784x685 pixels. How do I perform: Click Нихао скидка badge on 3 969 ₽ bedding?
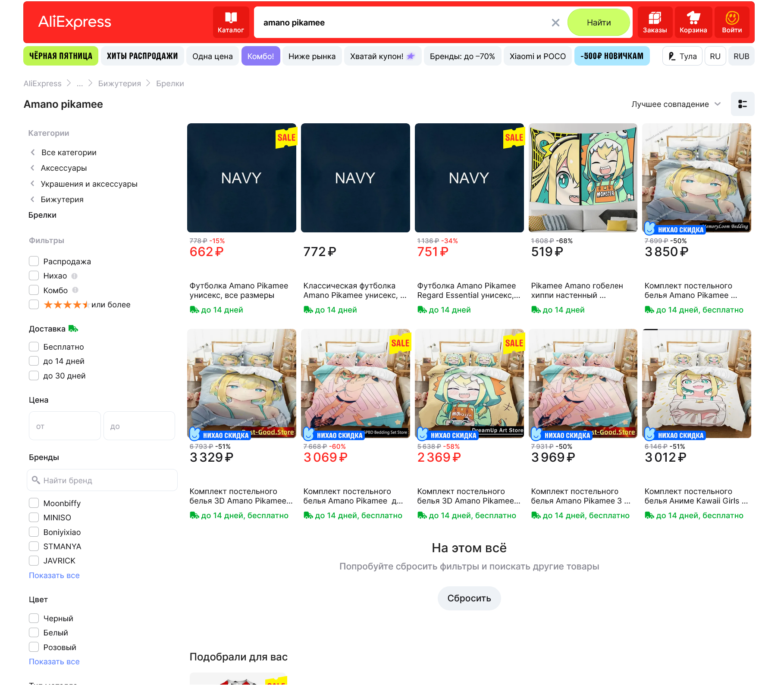[x=561, y=435]
